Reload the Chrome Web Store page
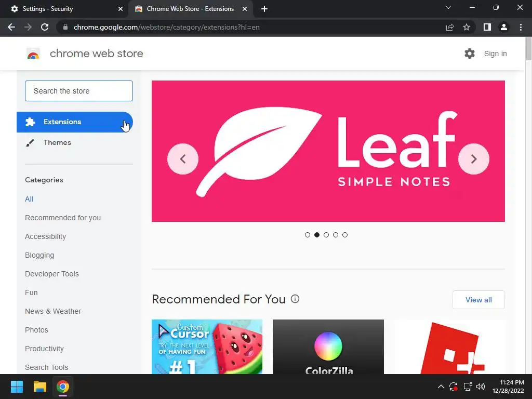Viewport: 532px width, 399px height. pyautogui.click(x=45, y=27)
